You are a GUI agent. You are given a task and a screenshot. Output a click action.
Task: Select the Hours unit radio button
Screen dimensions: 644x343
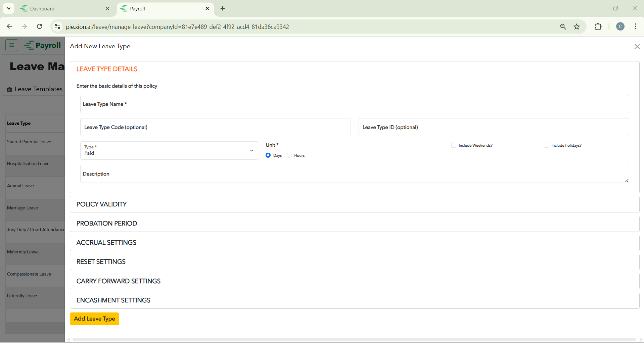pyautogui.click(x=289, y=155)
